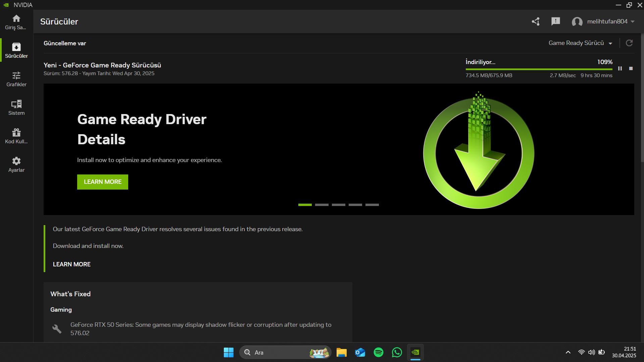Click the battery tray icon
Viewport: 644px width, 362px height.
tap(602, 352)
